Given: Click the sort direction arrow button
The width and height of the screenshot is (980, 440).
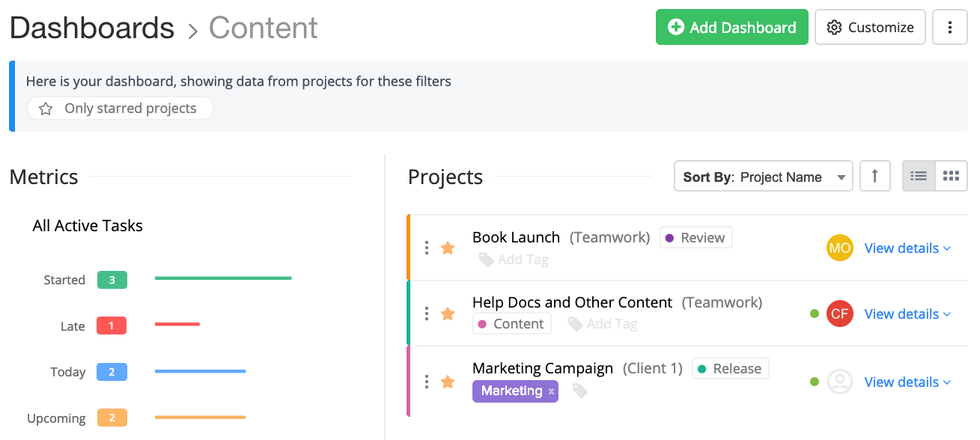Looking at the screenshot, I should [874, 177].
